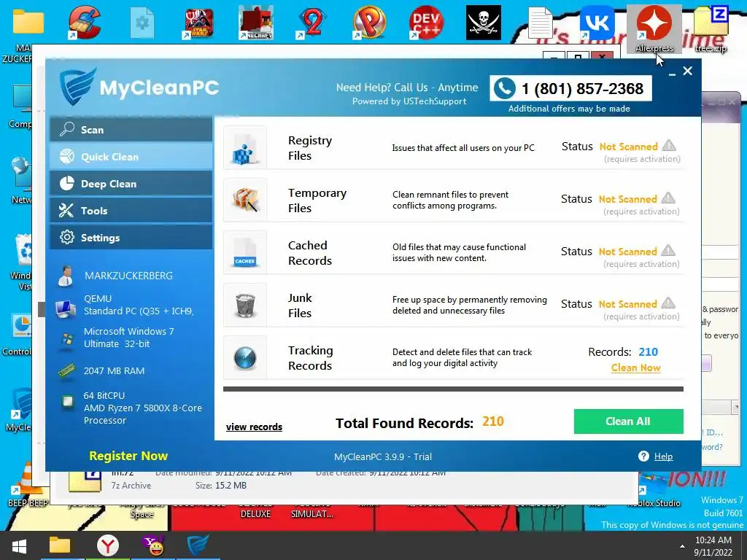747x560 pixels.
Task: Open the VK desktop shortcut
Action: (x=597, y=23)
